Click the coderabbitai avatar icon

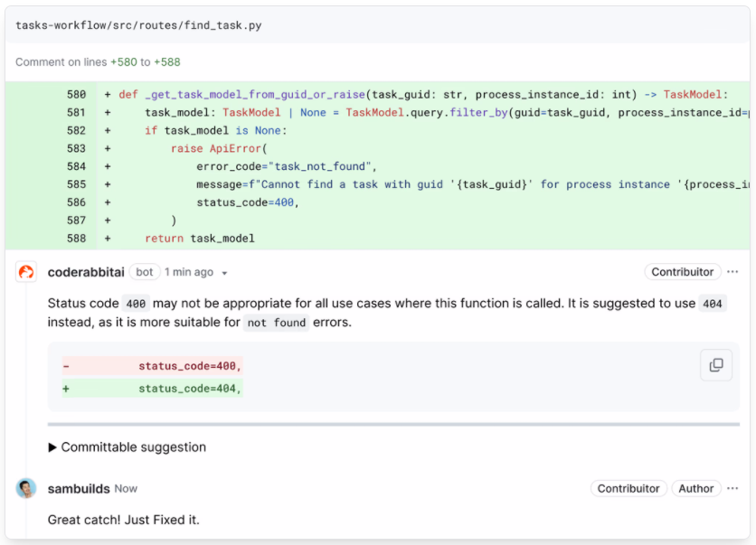coord(26,272)
